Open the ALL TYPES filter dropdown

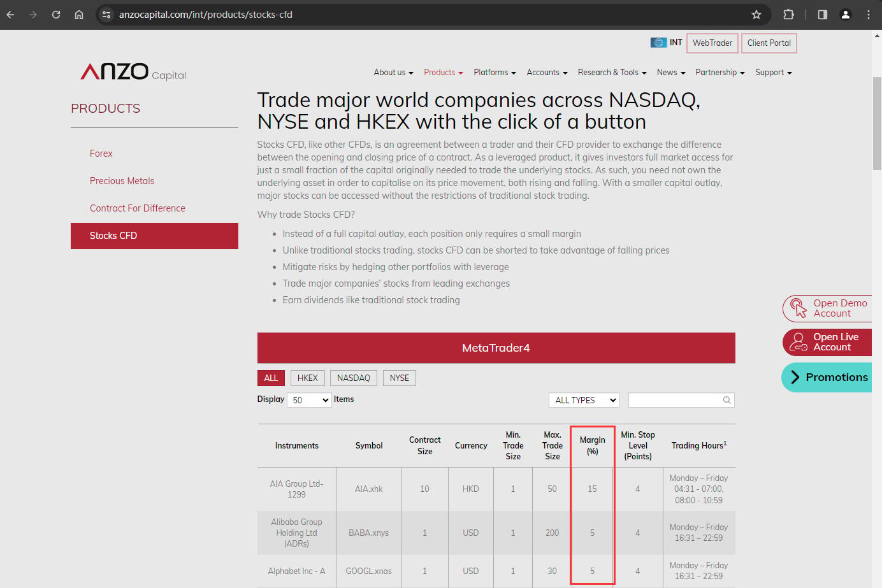pyautogui.click(x=584, y=400)
